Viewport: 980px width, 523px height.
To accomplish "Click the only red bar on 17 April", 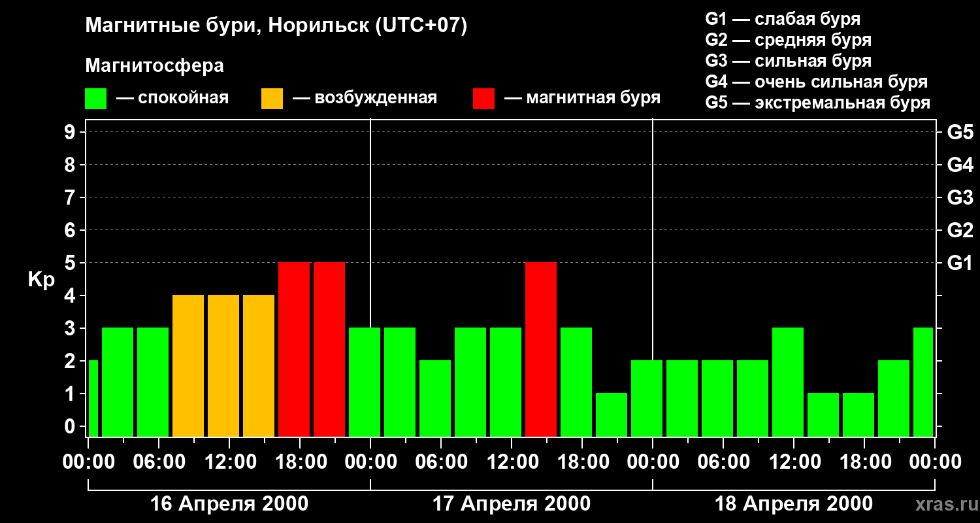I will point(541,349).
